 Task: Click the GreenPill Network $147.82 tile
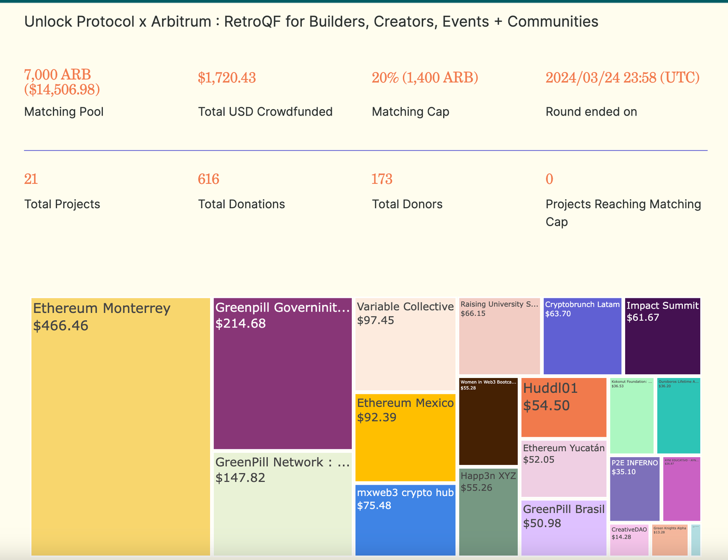coord(282,504)
